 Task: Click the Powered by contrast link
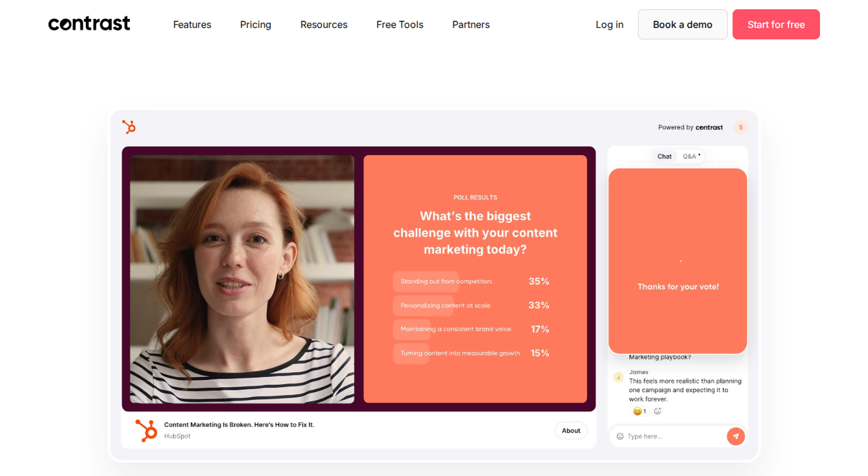pyautogui.click(x=690, y=127)
